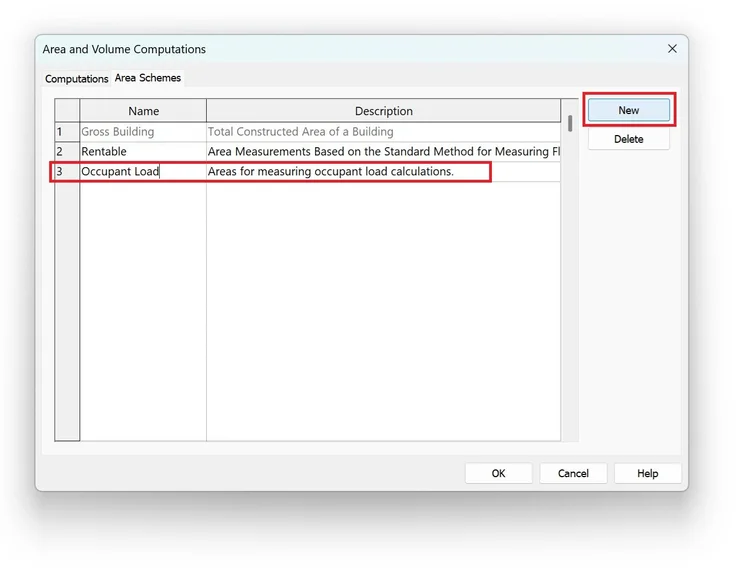Click the Cancel button

573,473
